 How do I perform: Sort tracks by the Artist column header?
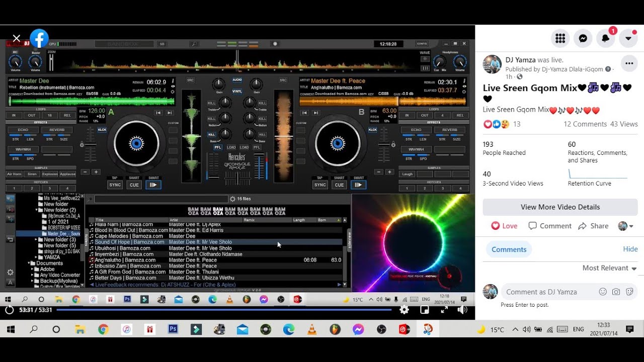205,220
